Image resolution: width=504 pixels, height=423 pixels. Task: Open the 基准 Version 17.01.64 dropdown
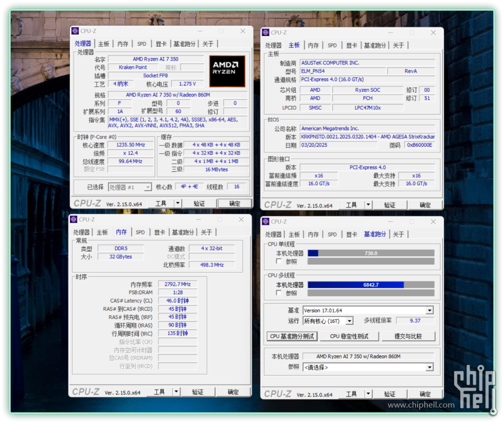(x=429, y=310)
